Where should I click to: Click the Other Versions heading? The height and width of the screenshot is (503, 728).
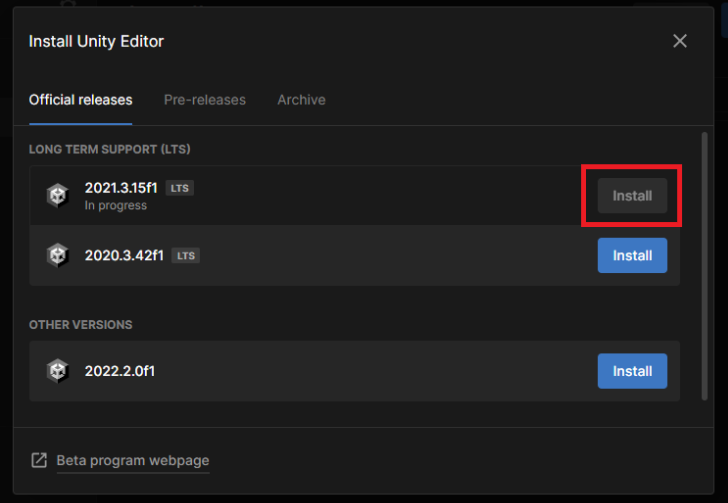click(x=80, y=325)
